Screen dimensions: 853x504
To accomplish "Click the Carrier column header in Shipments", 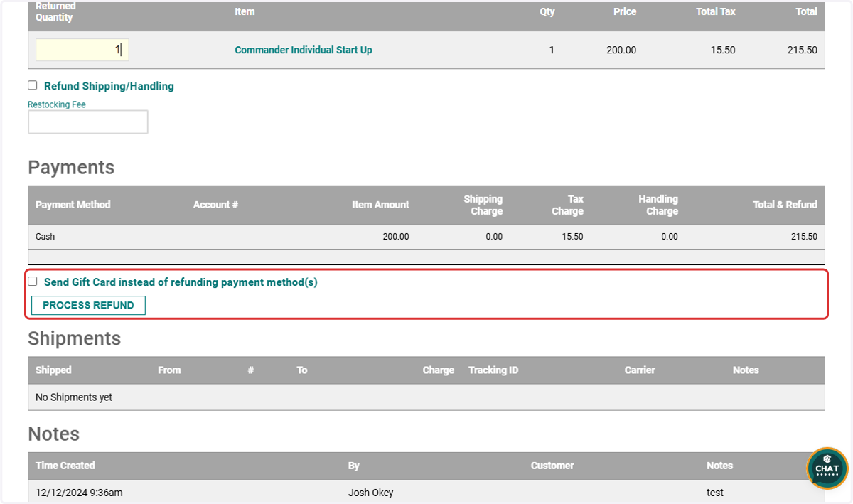I will (640, 370).
